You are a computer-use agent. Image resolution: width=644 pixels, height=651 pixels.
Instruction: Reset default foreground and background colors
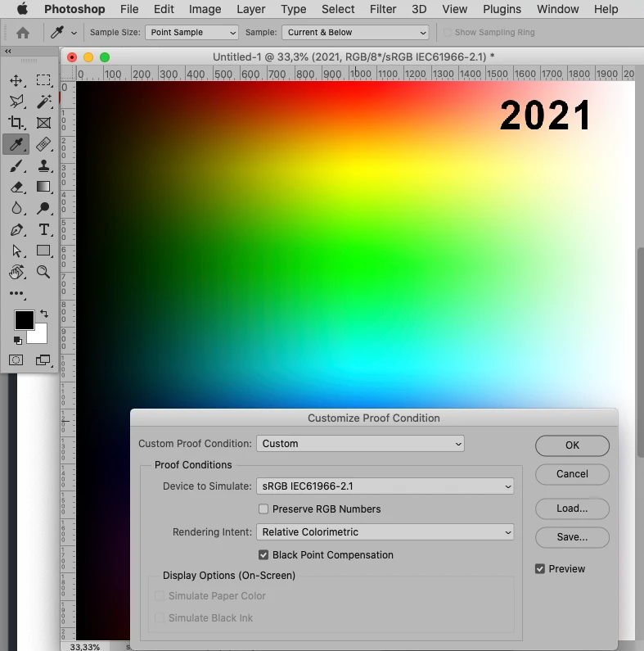tap(17, 341)
